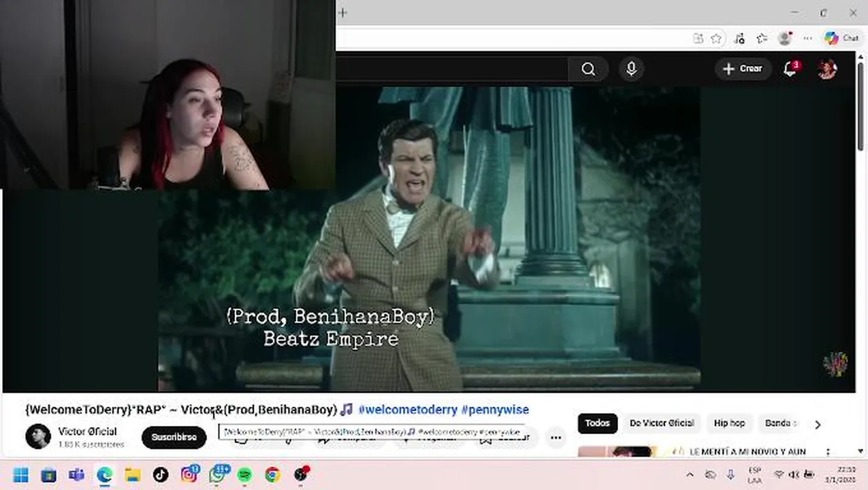Image resolution: width=868 pixels, height=490 pixels.
Task: Open more actions ellipsis under video
Action: point(556,438)
